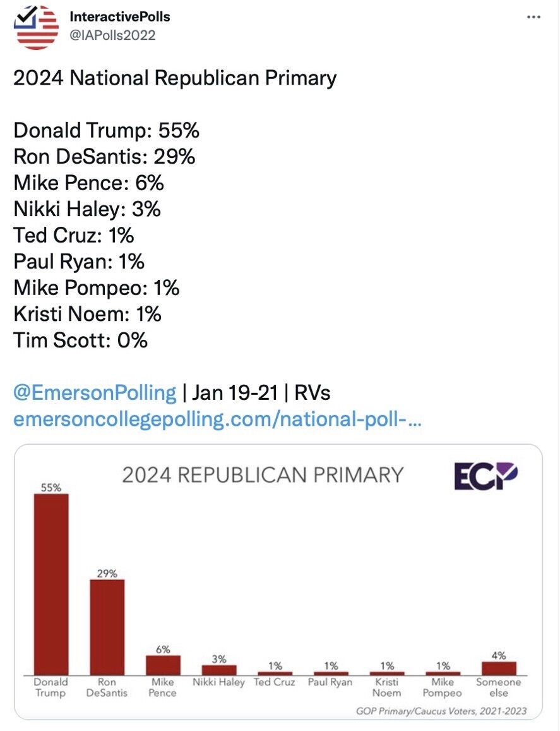Click the Ted Cruz axis label

(x=275, y=682)
